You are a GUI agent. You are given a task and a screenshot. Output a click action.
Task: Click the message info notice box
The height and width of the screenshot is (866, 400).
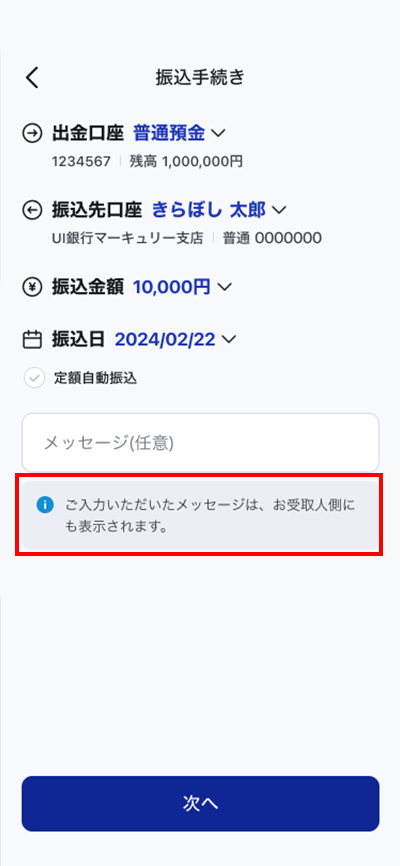[201, 516]
